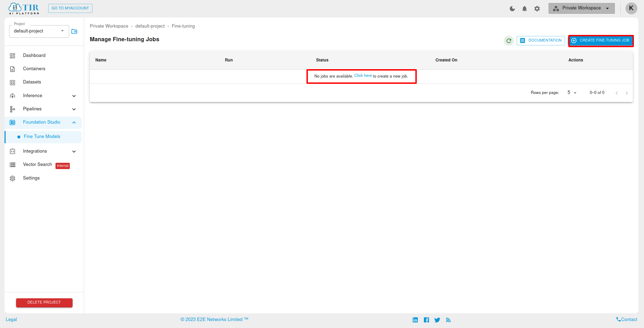Open Vector Search menu item

37,165
